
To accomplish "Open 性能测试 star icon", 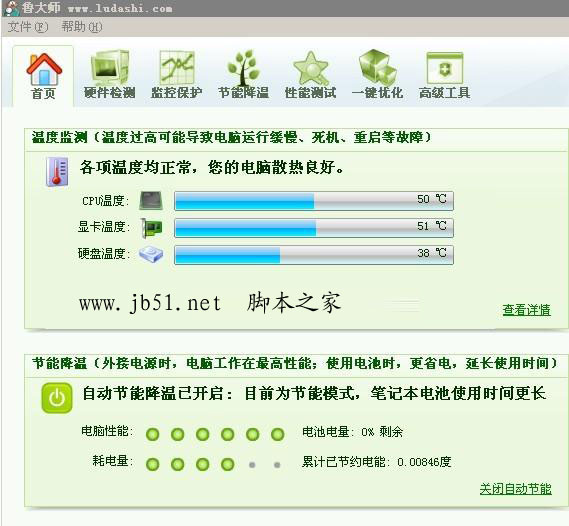I will coord(311,68).
